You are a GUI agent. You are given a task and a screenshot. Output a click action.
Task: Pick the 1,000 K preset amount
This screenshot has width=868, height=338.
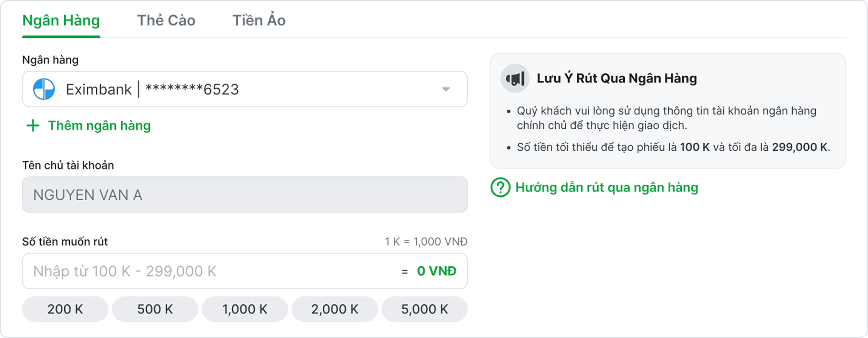pos(245,309)
